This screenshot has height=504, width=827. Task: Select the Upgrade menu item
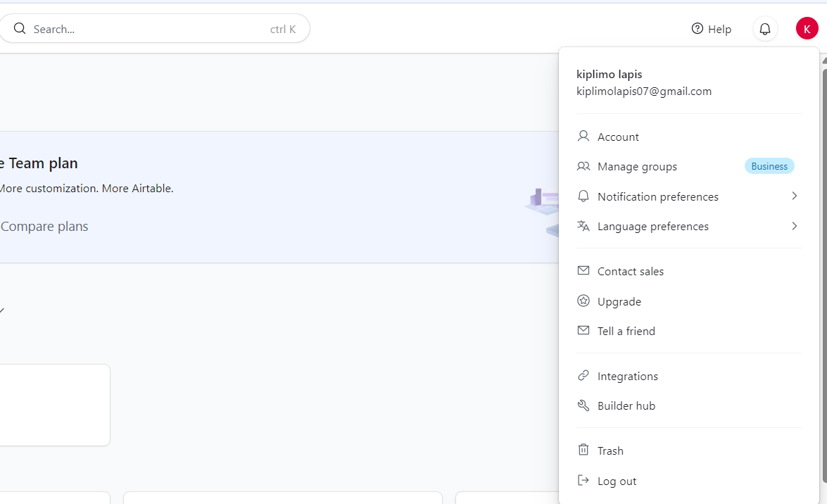click(x=619, y=301)
